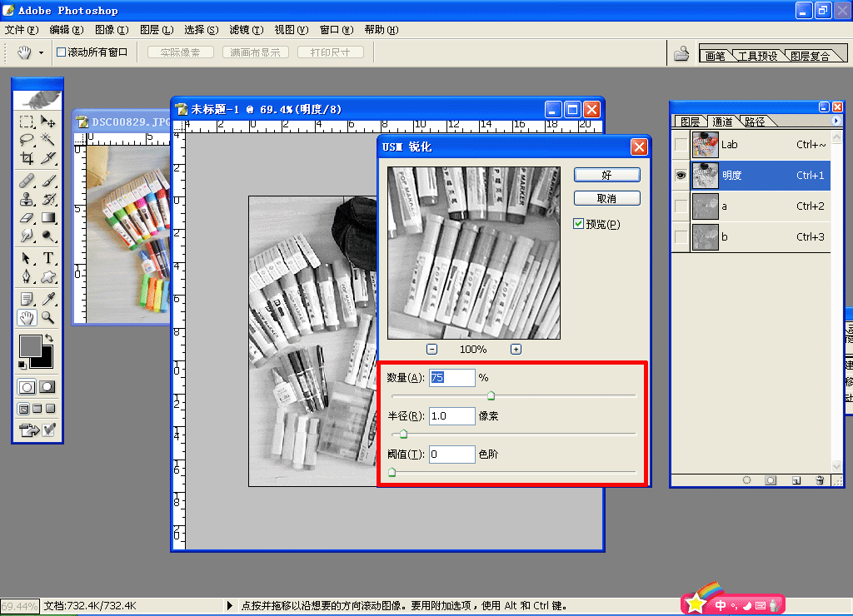The image size is (853, 616).
Task: Select the Dodge tool
Action: pyautogui.click(x=47, y=236)
